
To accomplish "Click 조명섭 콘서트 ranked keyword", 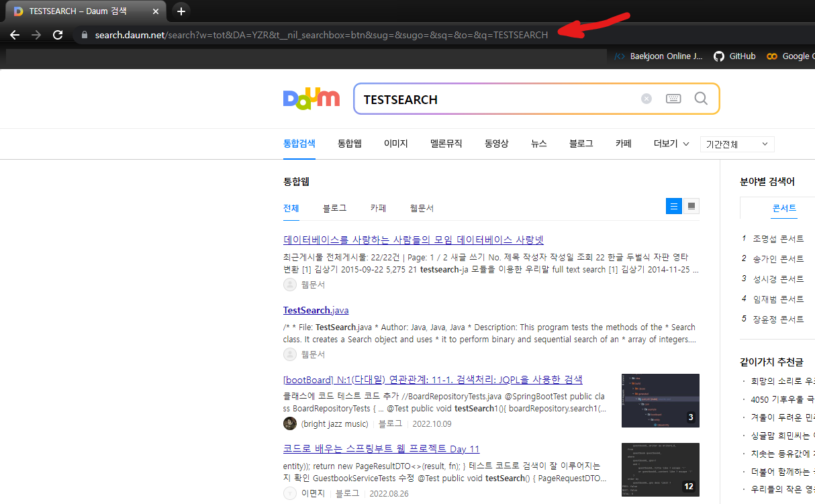I will coord(778,238).
